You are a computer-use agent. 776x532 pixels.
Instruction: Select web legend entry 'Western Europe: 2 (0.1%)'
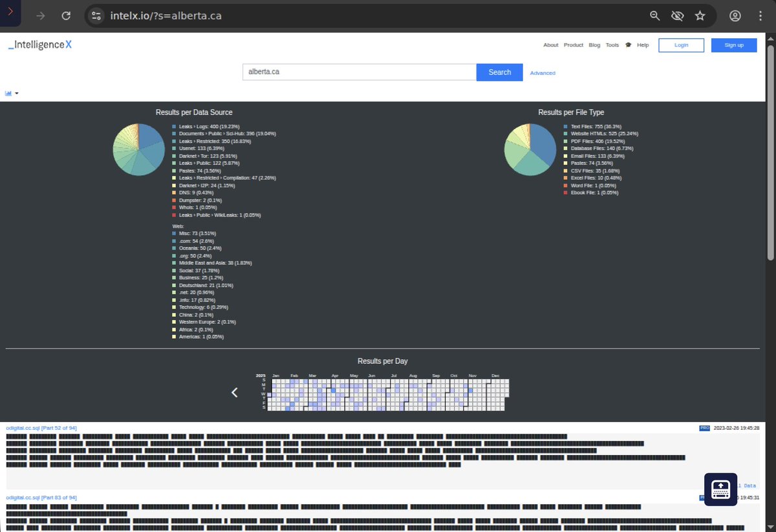click(x=208, y=322)
